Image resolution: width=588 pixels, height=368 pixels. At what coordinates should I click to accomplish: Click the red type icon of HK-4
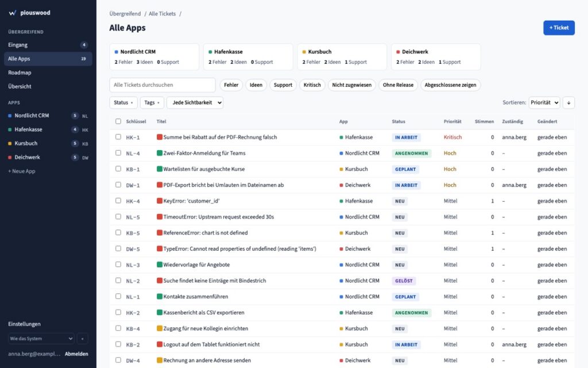[x=160, y=201]
